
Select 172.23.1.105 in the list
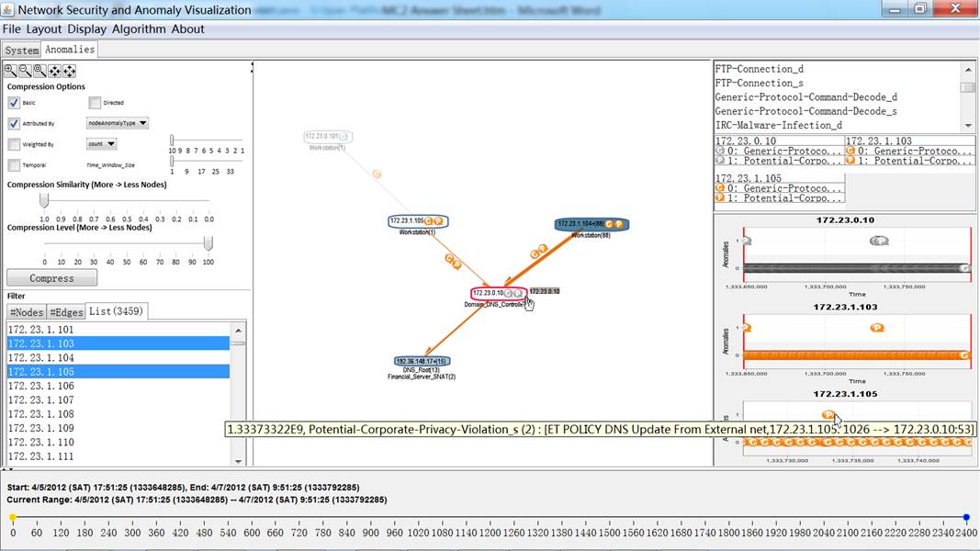pos(118,372)
